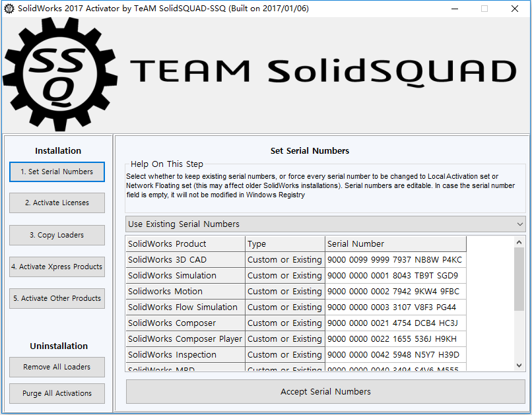Edit serial 9000 0000 0002 7942 9KW4 9FBC
This screenshot has width=532, height=415.
click(x=395, y=291)
